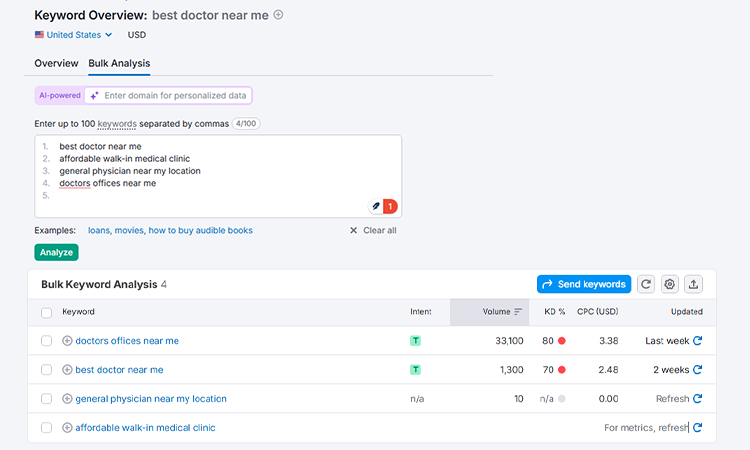Refresh the bulk analysis table with reload icon
750x450 pixels.
646,284
